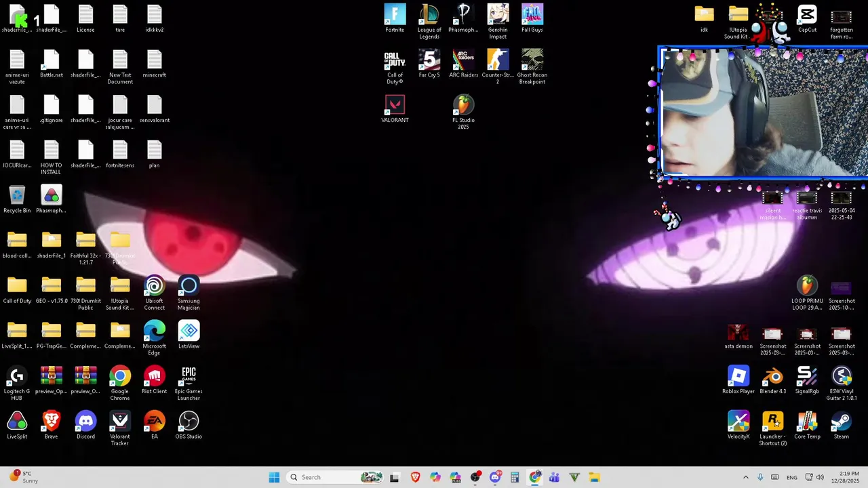
Task: Open the SignalRgb shortcut
Action: pos(807,380)
